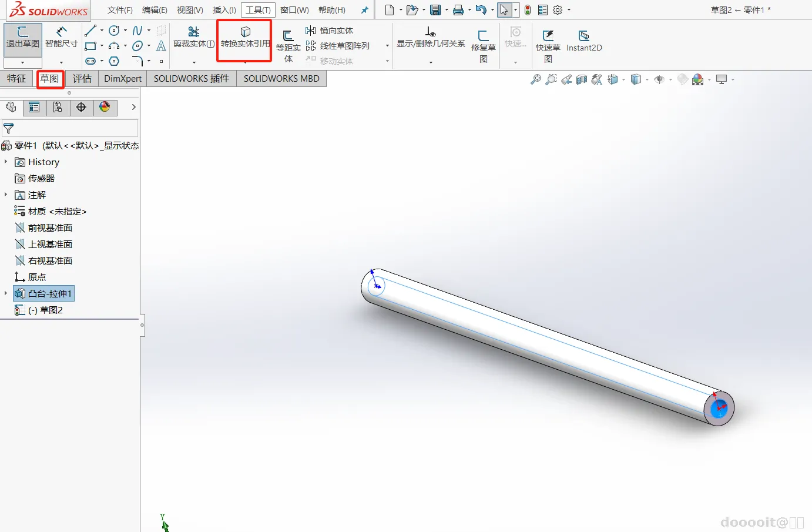Image resolution: width=812 pixels, height=532 pixels.
Task: Open the 文件(F) menu
Action: point(120,10)
